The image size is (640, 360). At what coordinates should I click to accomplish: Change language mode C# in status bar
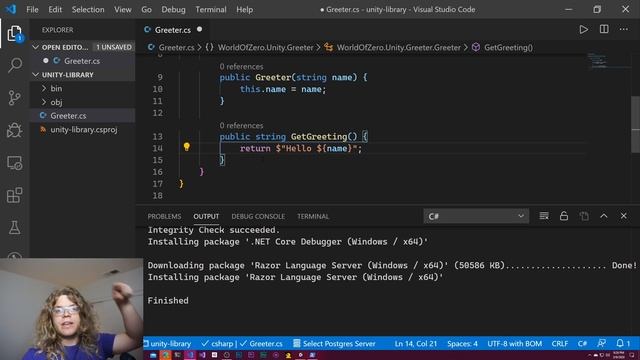click(x=582, y=344)
